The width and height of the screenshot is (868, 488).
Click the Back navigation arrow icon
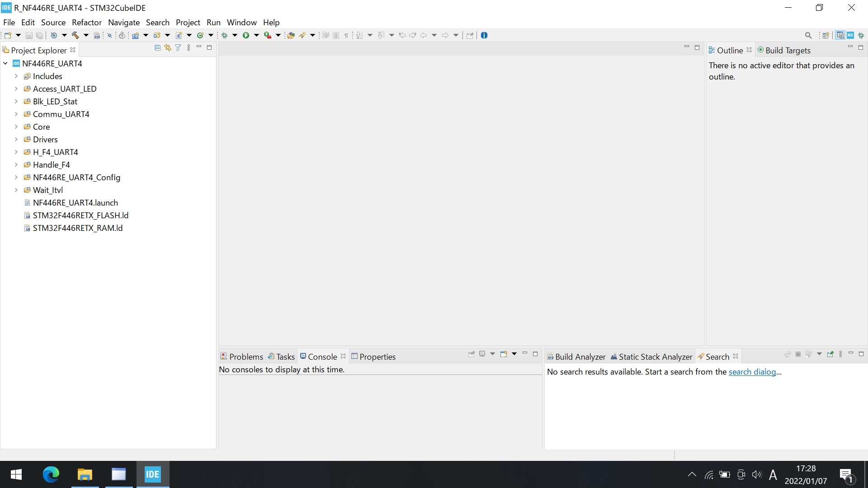[424, 35]
